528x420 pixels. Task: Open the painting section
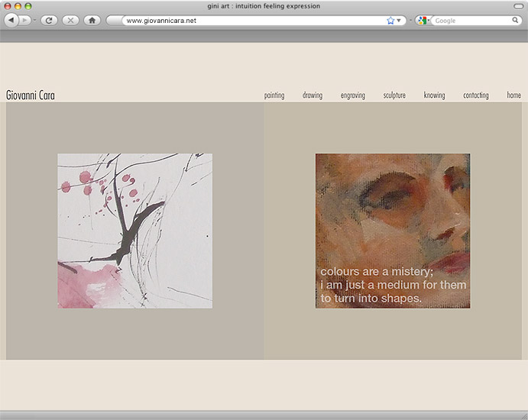click(274, 95)
